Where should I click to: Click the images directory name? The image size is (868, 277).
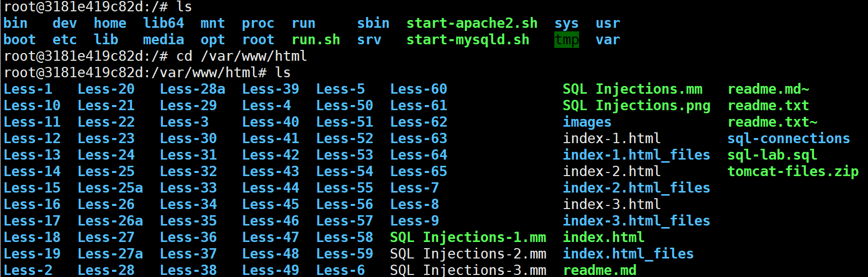[x=587, y=122]
